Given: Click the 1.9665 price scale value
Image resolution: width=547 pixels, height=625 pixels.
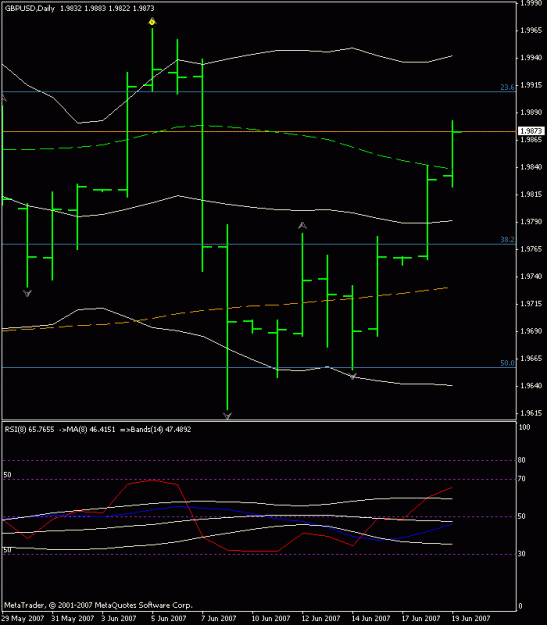Looking at the screenshot, I should coord(531,358).
